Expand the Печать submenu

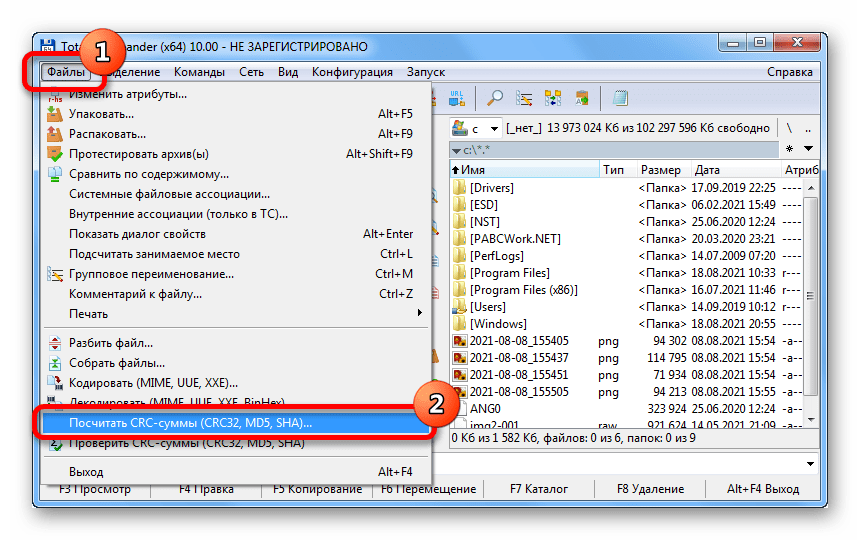420,312
